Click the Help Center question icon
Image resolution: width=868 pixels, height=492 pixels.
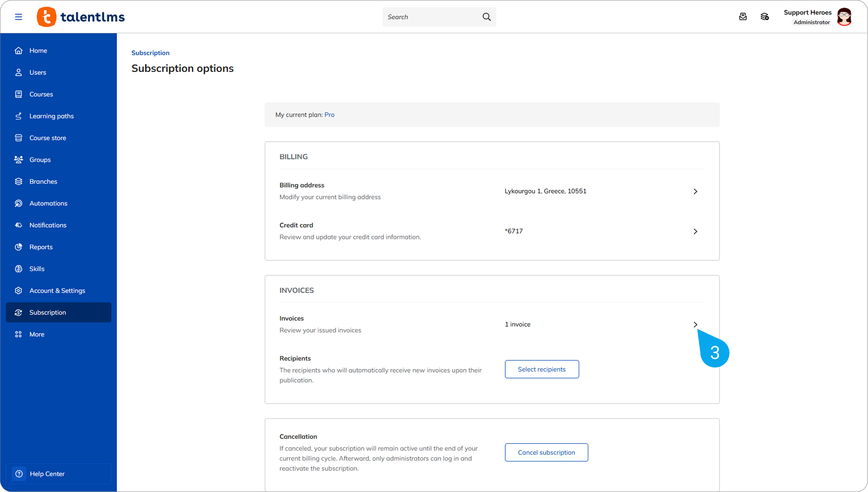19,474
